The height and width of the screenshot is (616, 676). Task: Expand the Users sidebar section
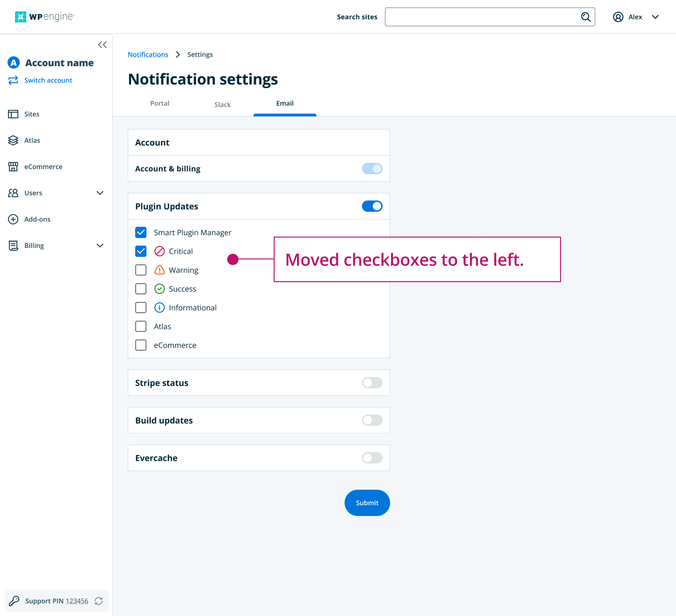click(x=100, y=193)
